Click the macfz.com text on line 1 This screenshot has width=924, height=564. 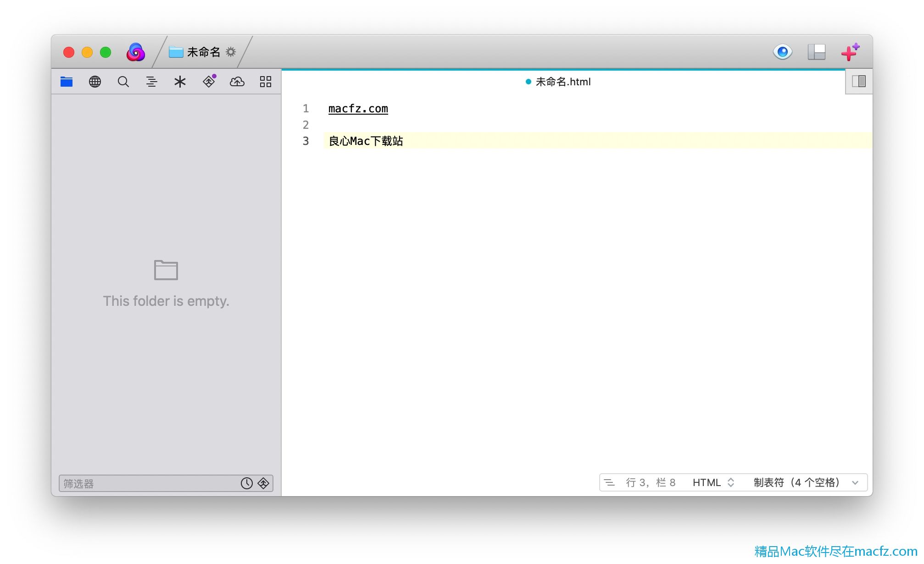coord(358,109)
